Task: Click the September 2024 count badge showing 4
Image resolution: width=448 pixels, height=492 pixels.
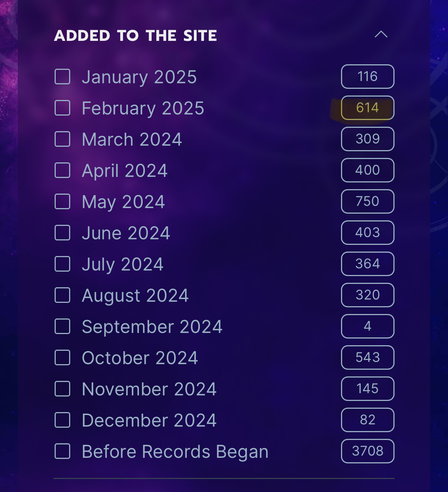Action: pos(367,326)
